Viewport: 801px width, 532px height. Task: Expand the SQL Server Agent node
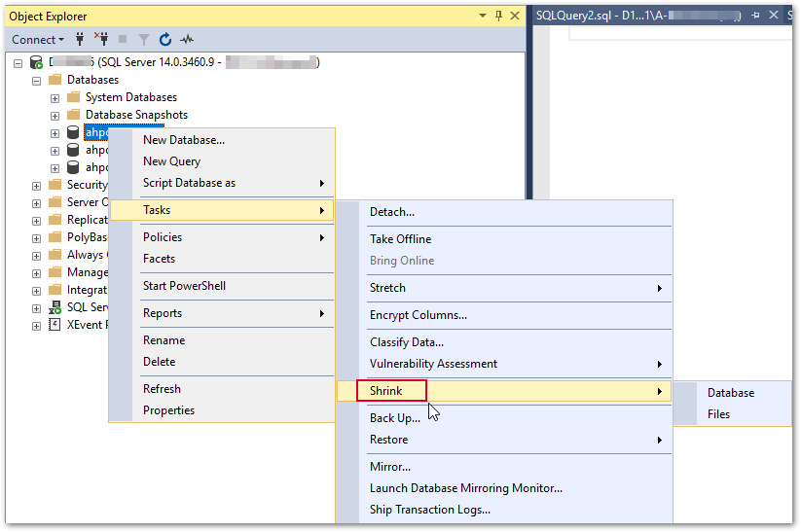(36, 308)
